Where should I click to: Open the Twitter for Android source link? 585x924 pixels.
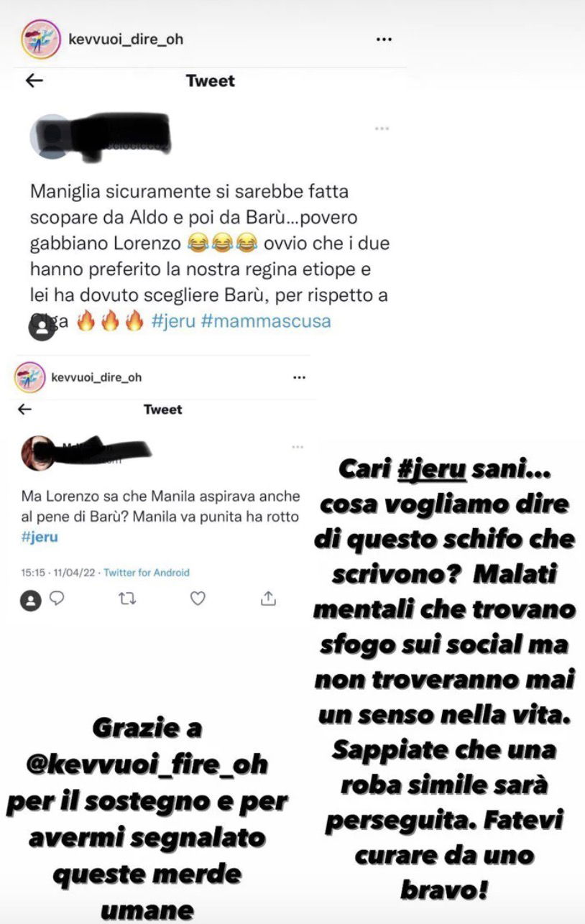(147, 573)
